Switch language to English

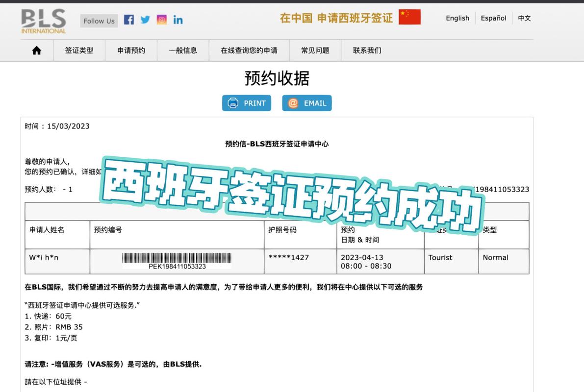click(x=457, y=18)
